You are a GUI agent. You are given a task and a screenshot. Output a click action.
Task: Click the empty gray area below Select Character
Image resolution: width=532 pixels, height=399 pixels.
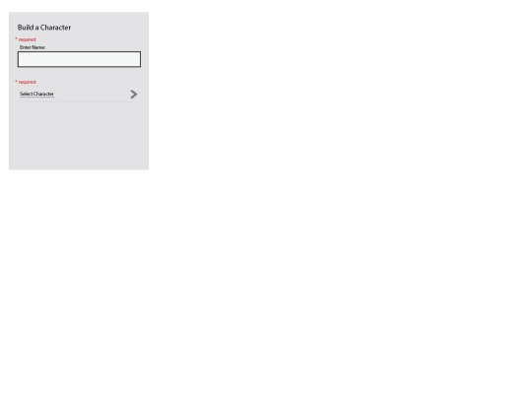point(79,136)
